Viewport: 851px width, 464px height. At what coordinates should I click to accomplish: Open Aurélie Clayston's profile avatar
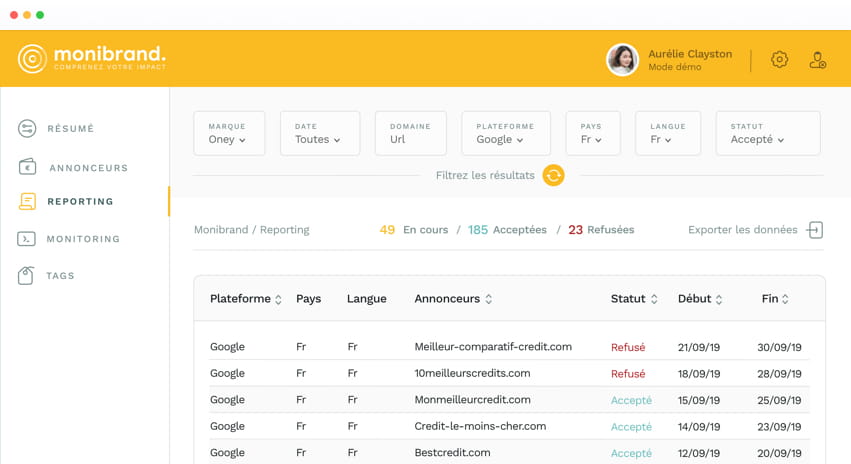622,60
